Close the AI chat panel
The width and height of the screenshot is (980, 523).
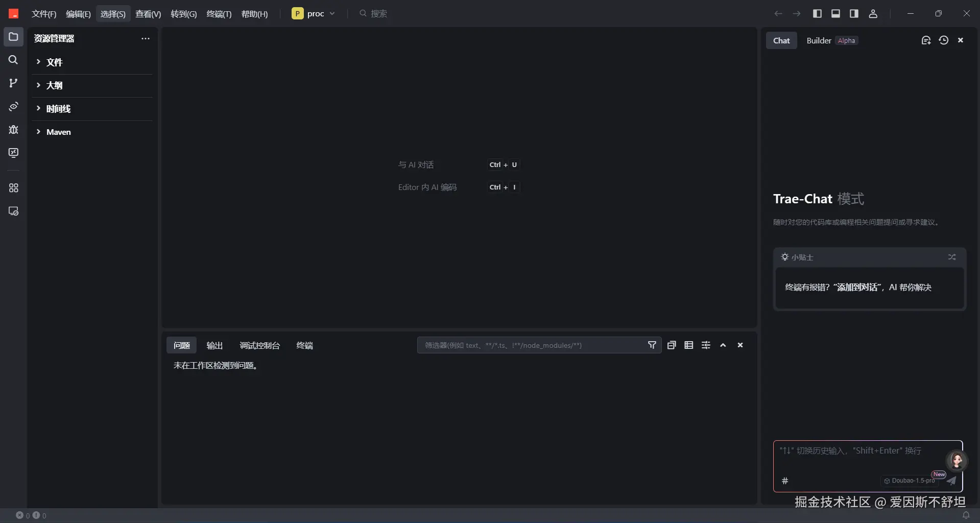(x=961, y=40)
